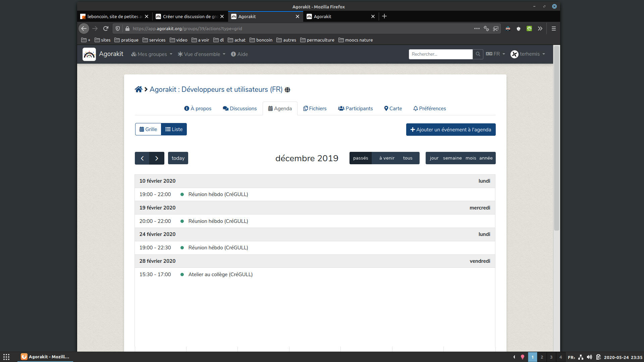The height and width of the screenshot is (362, 644).
Task: Click 'Ajouter un événement à l'agenda' button
Action: click(x=450, y=130)
